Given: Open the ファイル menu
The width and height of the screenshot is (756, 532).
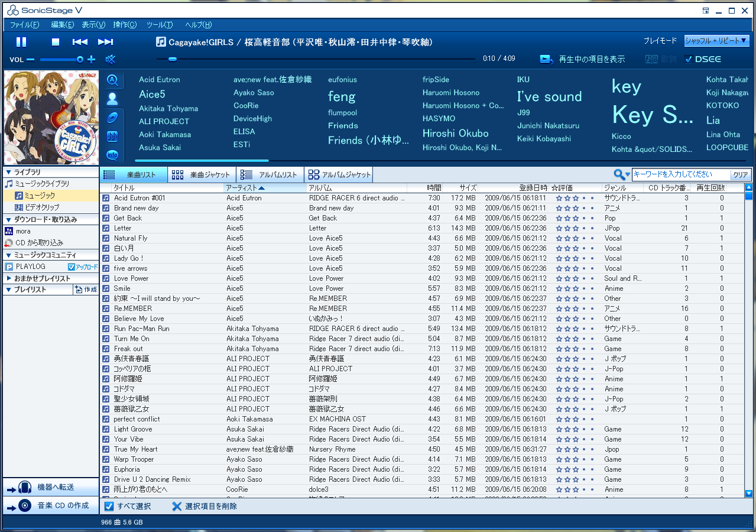Looking at the screenshot, I should (24, 25).
